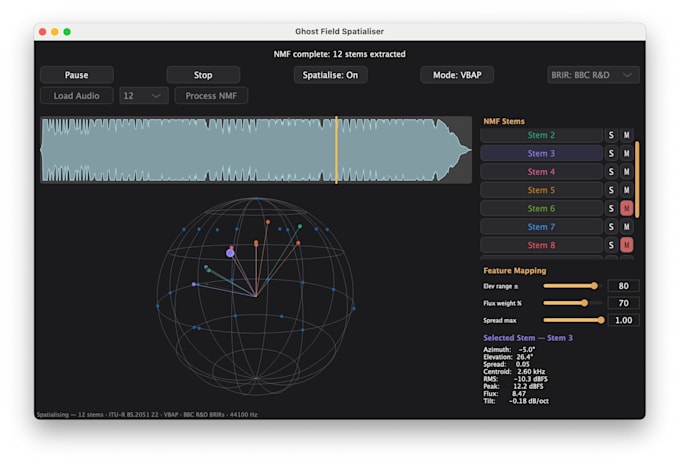The width and height of the screenshot is (680, 465).
Task: Mute Stem 5
Action: point(626,190)
